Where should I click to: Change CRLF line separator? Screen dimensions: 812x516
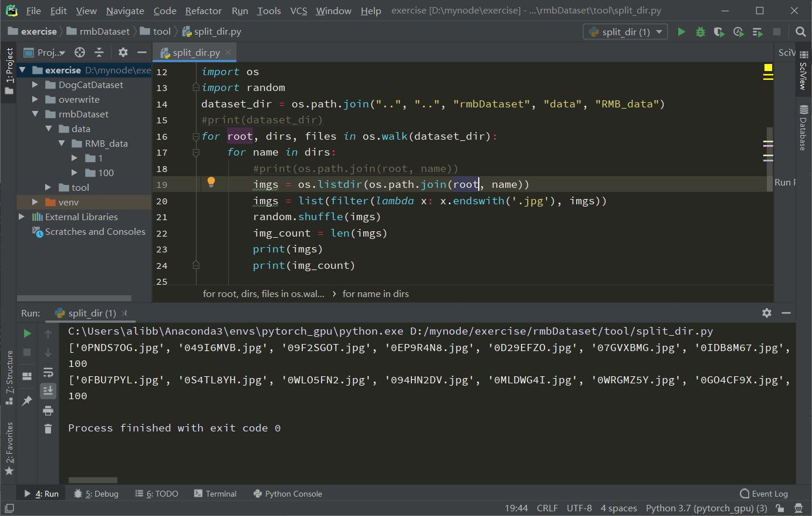click(x=547, y=508)
